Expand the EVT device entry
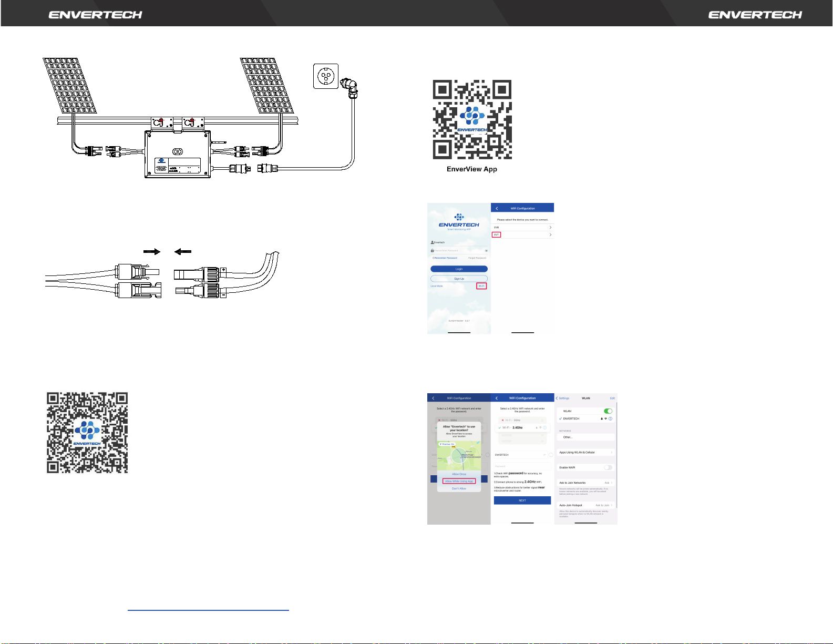Screen dimensions: 833x644 click(550, 234)
